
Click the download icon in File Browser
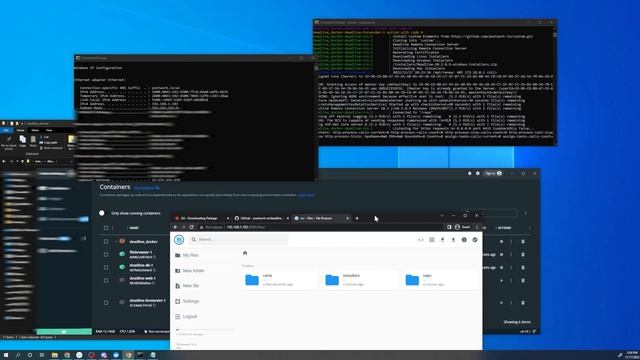[x=442, y=240]
